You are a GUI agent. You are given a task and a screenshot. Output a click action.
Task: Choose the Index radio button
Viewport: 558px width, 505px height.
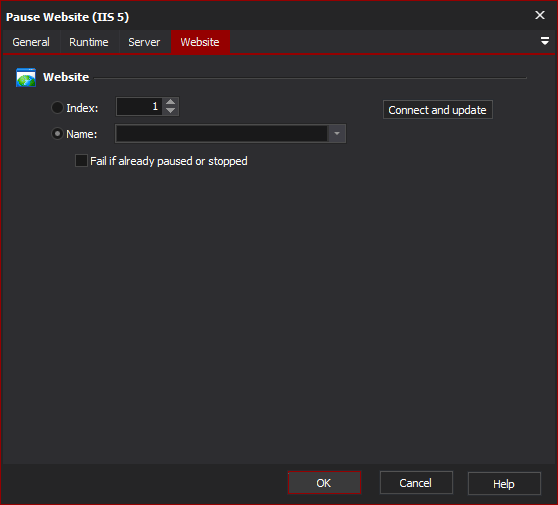[x=57, y=107]
